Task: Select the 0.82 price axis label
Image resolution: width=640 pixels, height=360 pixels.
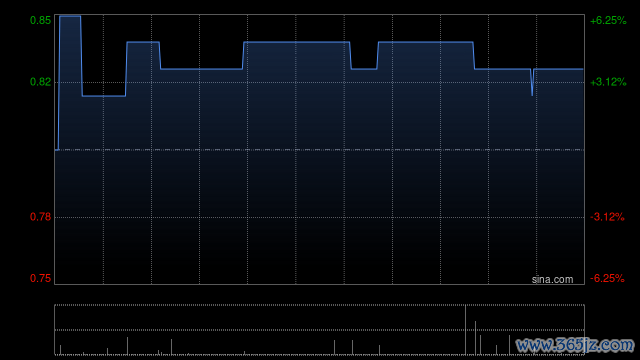Action: [41, 82]
